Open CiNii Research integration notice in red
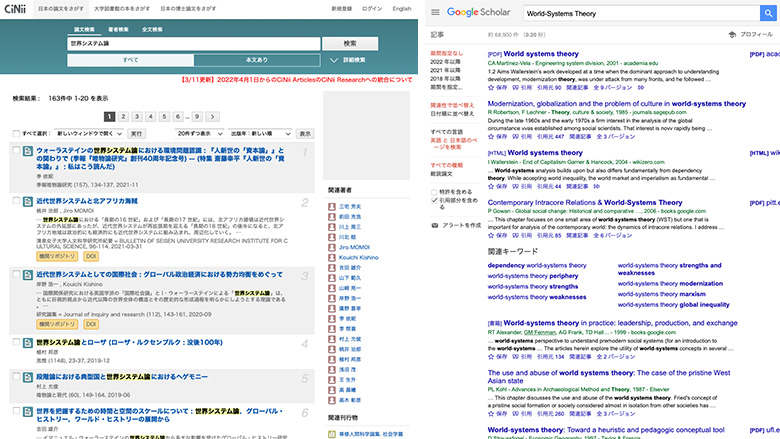This screenshot has width=780, height=439. pos(297,80)
